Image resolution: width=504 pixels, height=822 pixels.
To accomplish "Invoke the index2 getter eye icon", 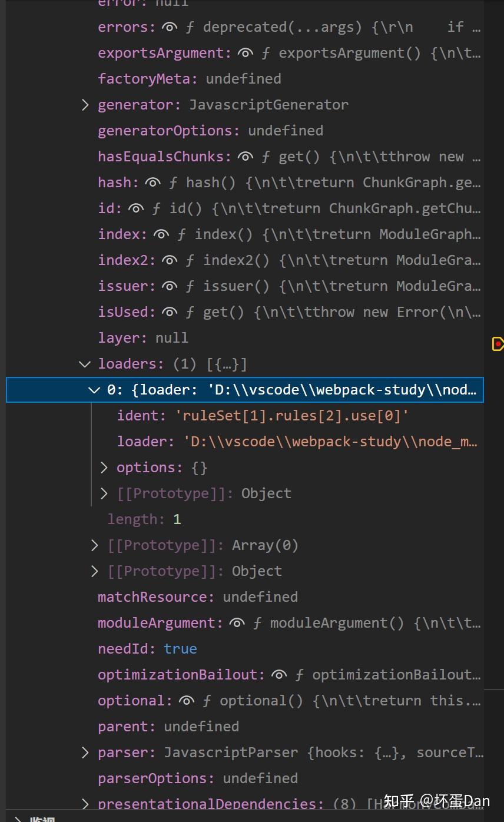I will [169, 260].
